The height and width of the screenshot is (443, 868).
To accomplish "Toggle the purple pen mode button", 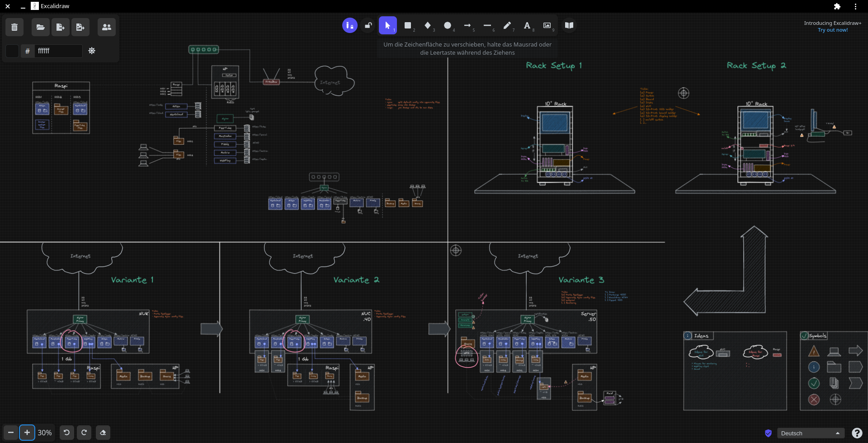I will pyautogui.click(x=349, y=25).
